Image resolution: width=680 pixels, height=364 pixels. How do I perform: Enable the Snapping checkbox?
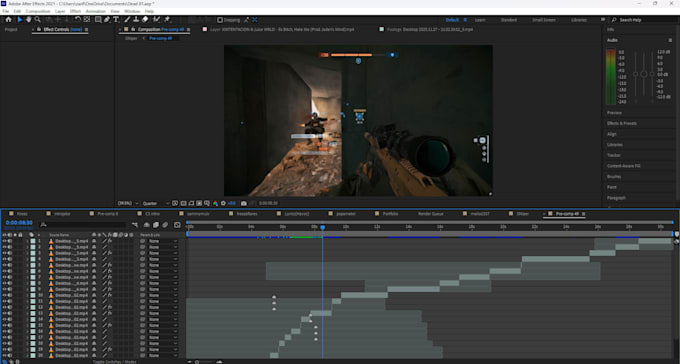pyautogui.click(x=220, y=20)
